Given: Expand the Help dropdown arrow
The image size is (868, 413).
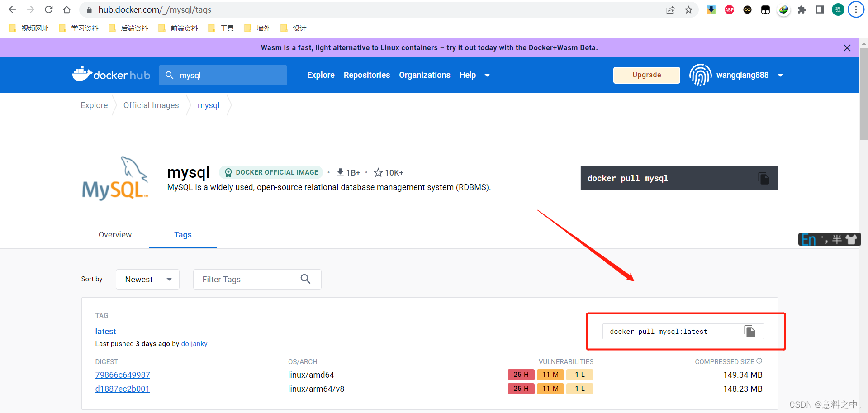Looking at the screenshot, I should coord(487,75).
